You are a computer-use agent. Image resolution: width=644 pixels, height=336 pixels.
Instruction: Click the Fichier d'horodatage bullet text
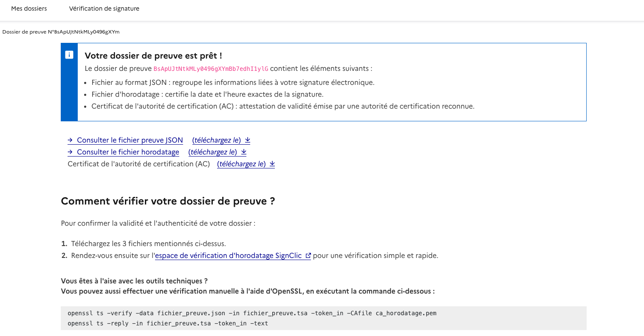[207, 95]
